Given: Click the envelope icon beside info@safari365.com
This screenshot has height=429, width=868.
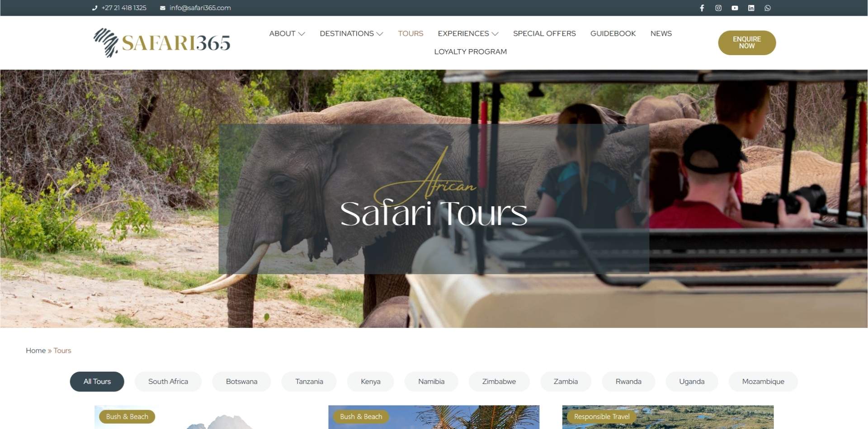Looking at the screenshot, I should click(163, 8).
